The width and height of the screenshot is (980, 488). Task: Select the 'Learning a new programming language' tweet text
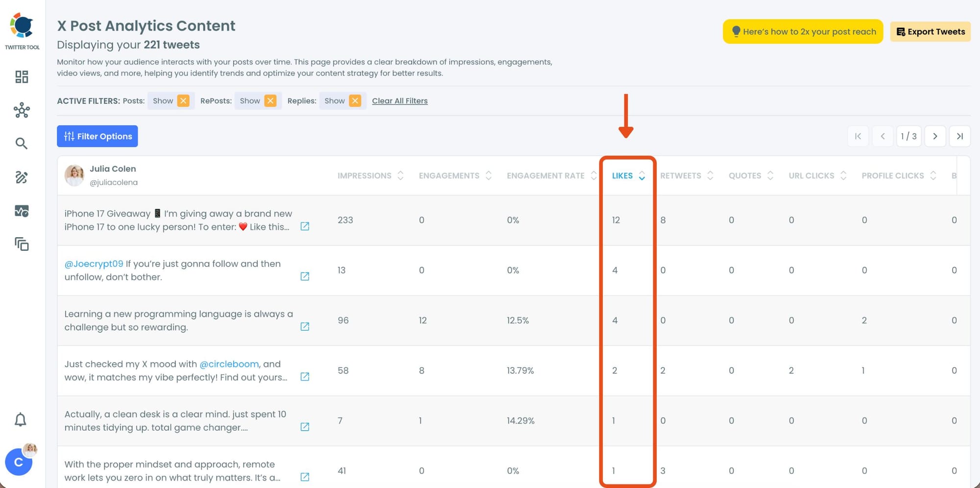click(x=179, y=320)
